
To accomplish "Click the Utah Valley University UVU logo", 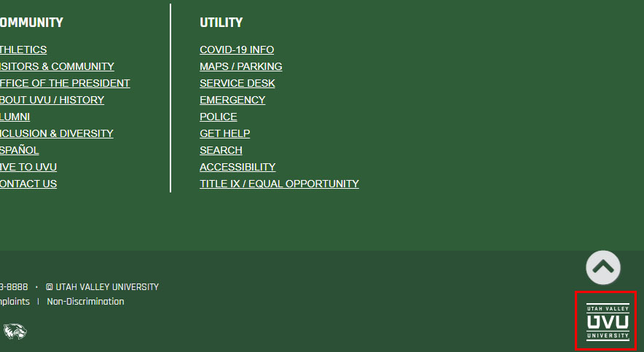I will click(x=607, y=321).
